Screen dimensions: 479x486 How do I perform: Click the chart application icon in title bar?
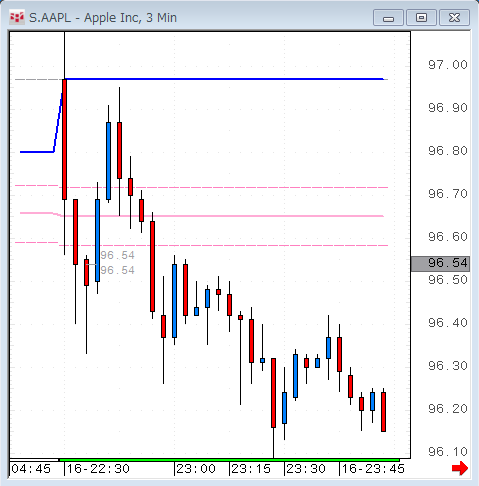click(17, 17)
